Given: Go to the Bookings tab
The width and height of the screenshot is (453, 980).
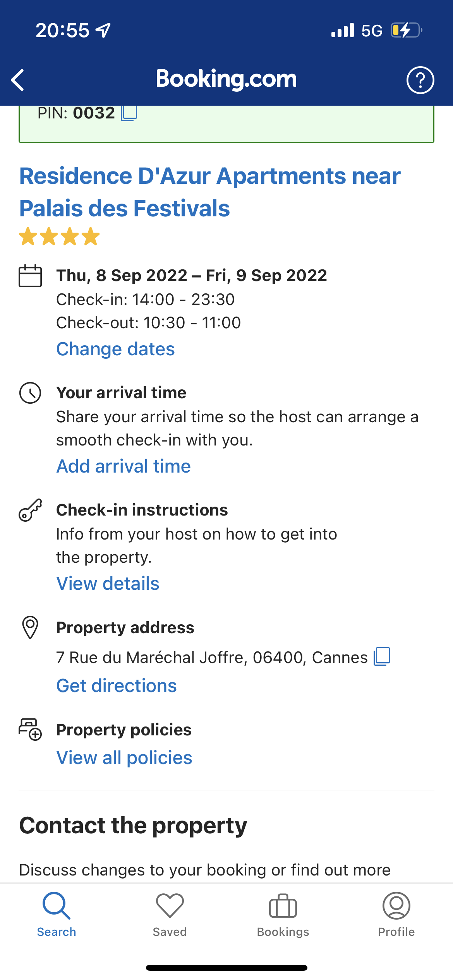Looking at the screenshot, I should [283, 914].
